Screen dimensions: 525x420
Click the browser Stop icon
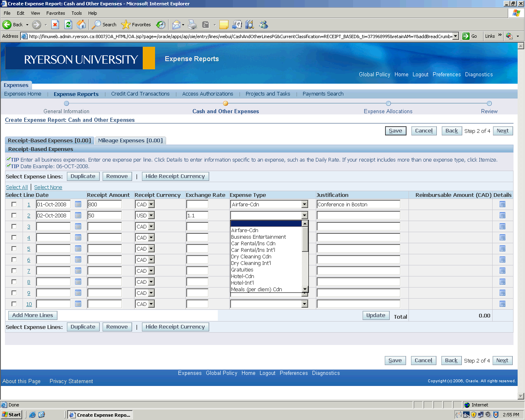[55, 25]
